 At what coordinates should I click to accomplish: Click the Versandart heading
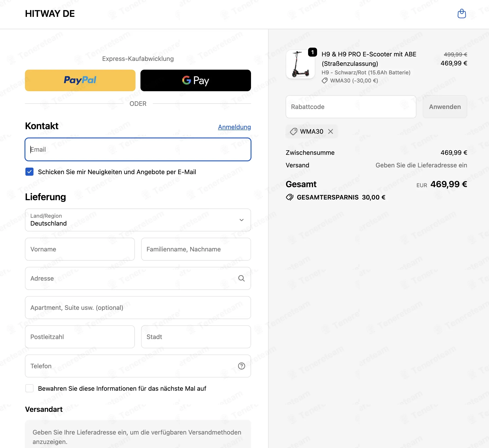[44, 409]
